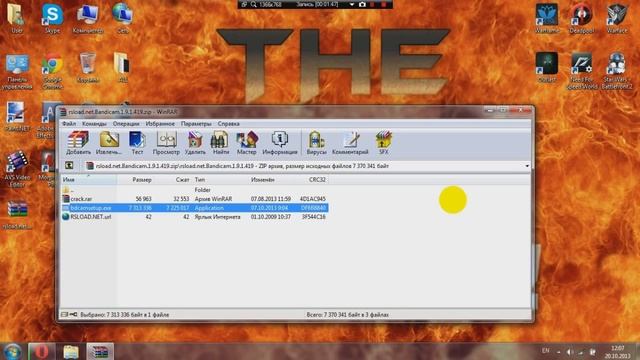Click the Need For Speed World shortcut
The image size is (640, 360).
[x=582, y=71]
